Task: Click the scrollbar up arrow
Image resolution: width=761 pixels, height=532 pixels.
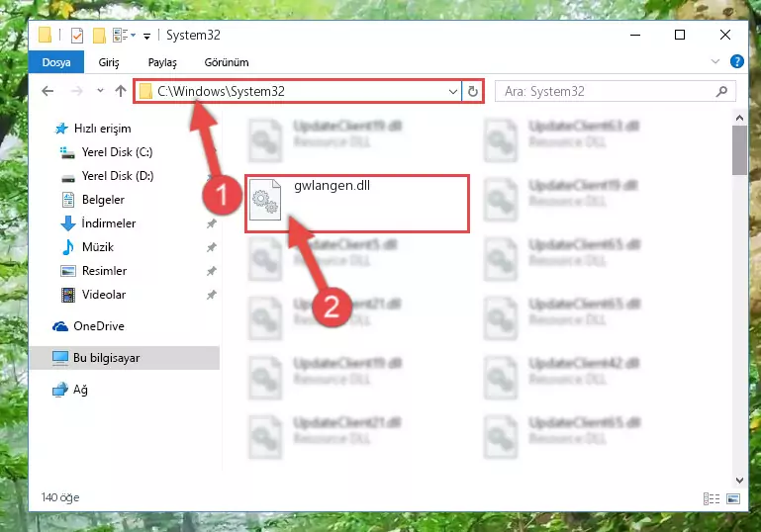Action: (x=739, y=118)
